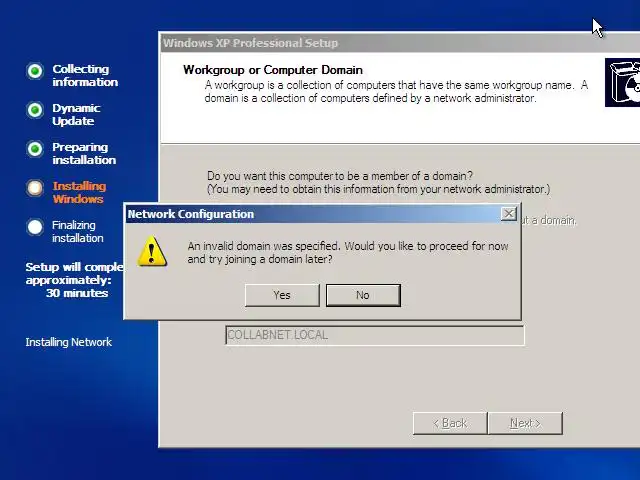The height and width of the screenshot is (480, 640).
Task: Click Yes in Network Configuration dialog
Action: pos(282,295)
